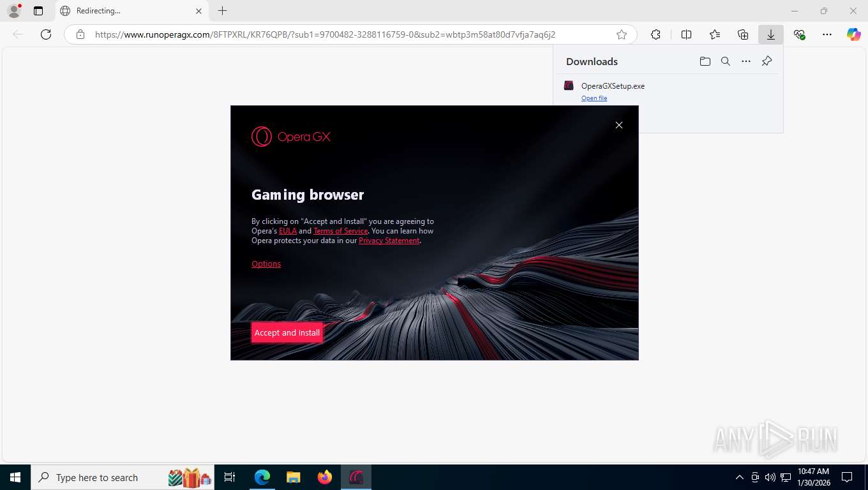Image resolution: width=868 pixels, height=490 pixels.
Task: Go back to the previous page
Action: tap(18, 34)
